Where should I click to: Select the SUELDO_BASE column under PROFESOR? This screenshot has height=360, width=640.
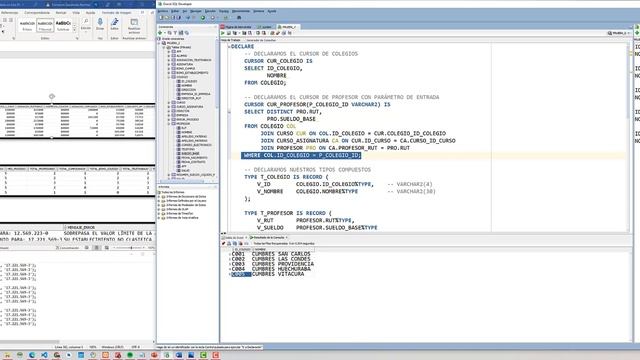coord(190,153)
